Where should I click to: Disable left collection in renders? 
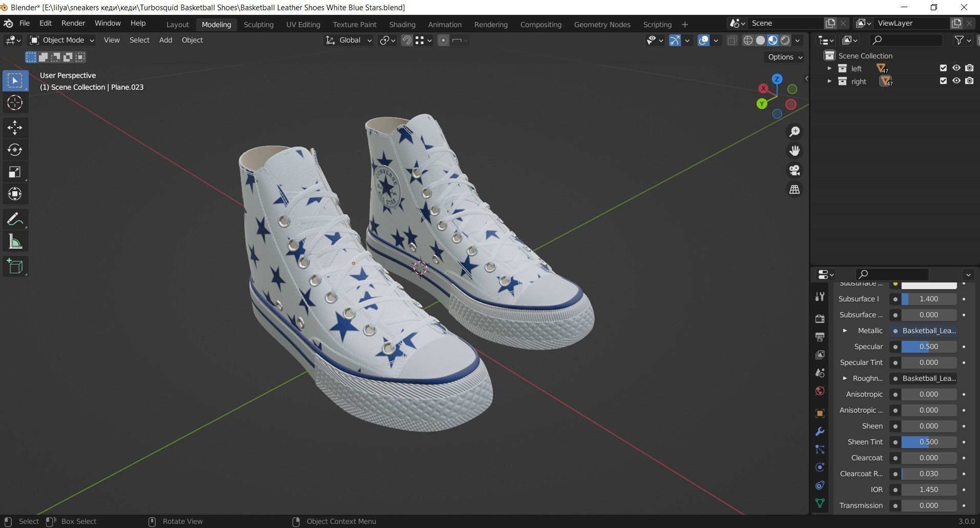coord(969,68)
